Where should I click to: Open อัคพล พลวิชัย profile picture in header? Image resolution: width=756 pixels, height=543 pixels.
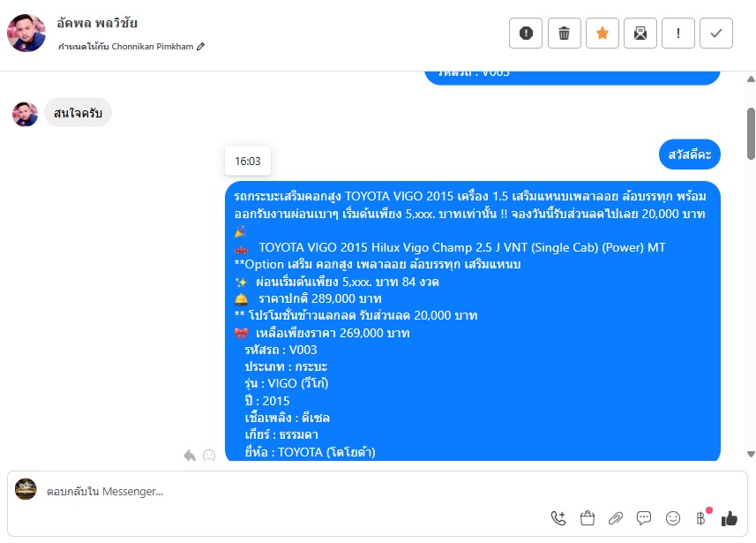pos(26,34)
